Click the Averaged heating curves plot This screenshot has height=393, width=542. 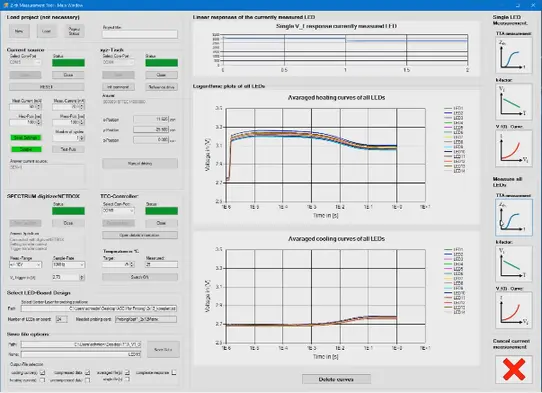tap(326, 155)
